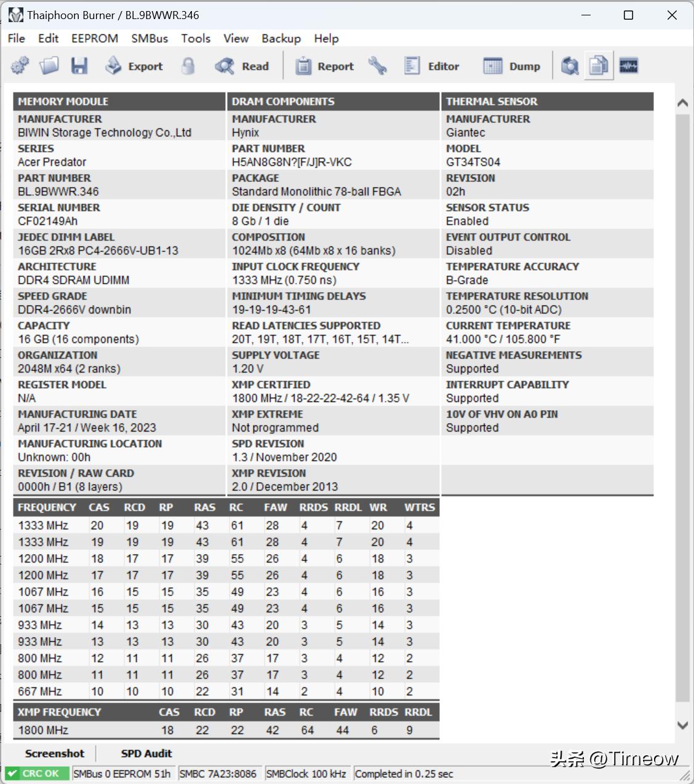Save the dump with the floppy disk icon
This screenshot has height=784, width=694.
tap(79, 66)
